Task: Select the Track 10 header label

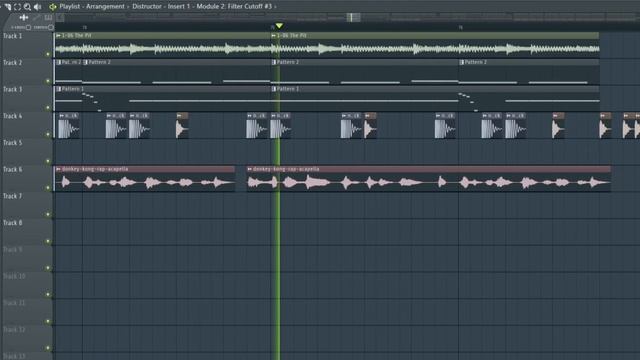Action: [x=14, y=276]
